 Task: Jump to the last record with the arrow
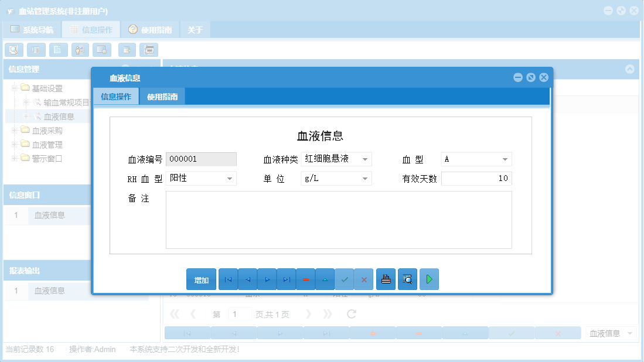286,279
